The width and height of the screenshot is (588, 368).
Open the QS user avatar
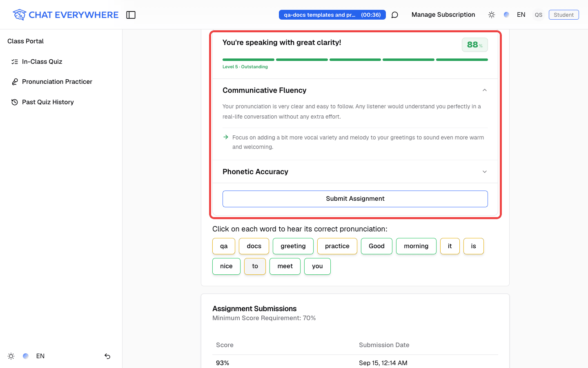pos(539,15)
